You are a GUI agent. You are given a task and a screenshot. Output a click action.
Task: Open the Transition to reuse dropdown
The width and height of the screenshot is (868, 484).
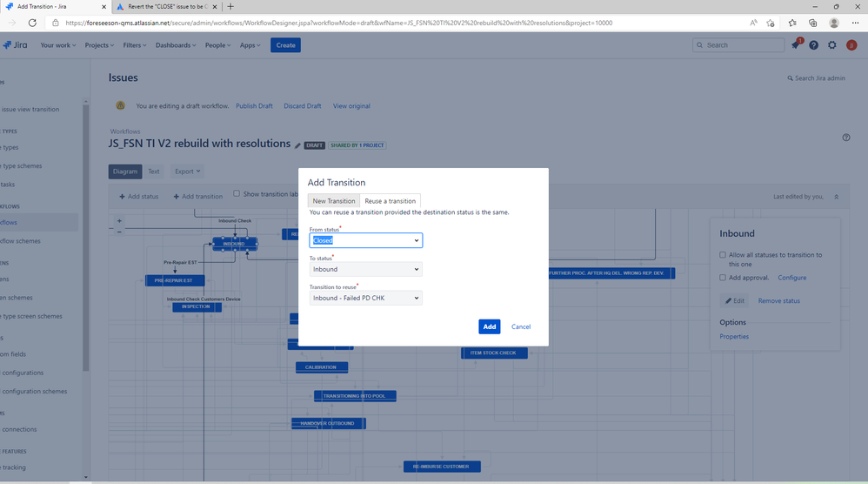pyautogui.click(x=366, y=298)
